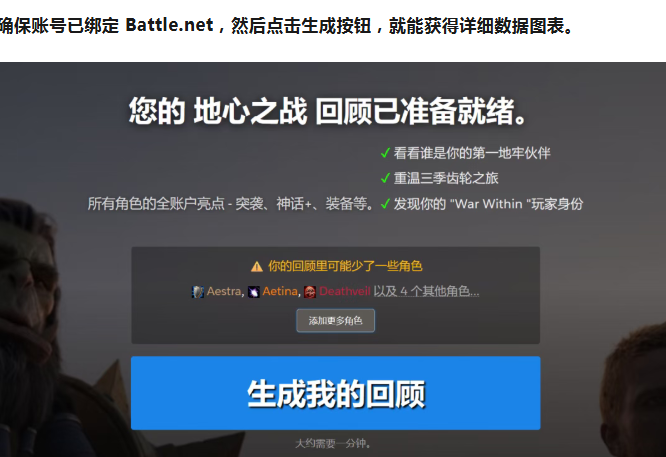Click the 你的回顾里可能少了一些角色 warning text
The height and width of the screenshot is (457, 666).
point(345,266)
